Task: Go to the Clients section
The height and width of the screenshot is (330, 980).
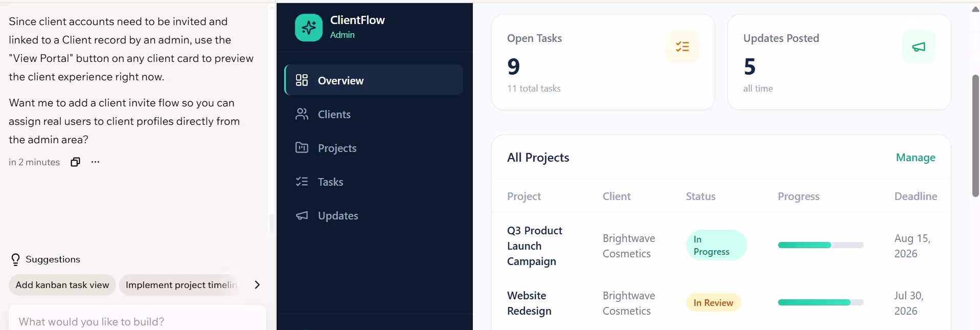Action: 374,114
